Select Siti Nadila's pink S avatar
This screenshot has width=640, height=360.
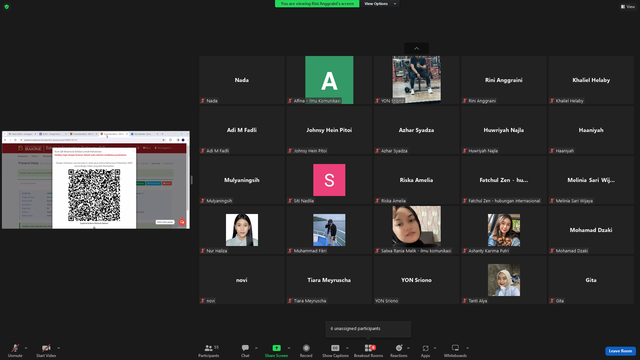coord(329,180)
